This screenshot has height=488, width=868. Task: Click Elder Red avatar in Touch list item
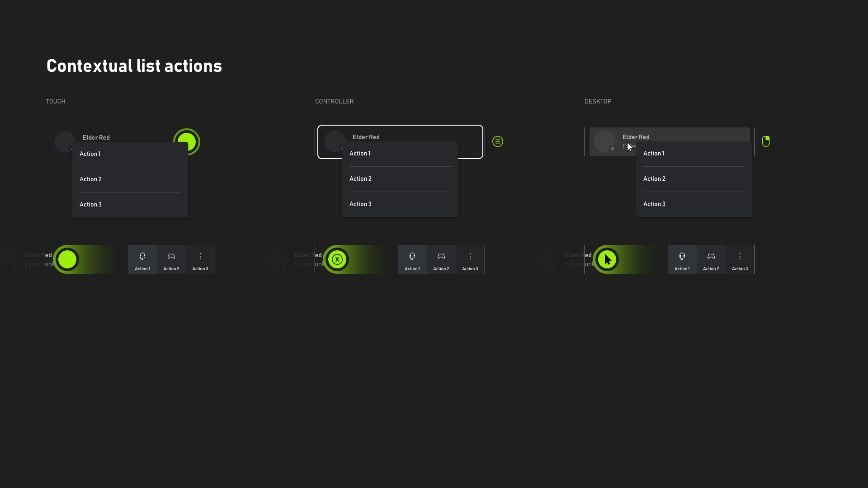(65, 142)
